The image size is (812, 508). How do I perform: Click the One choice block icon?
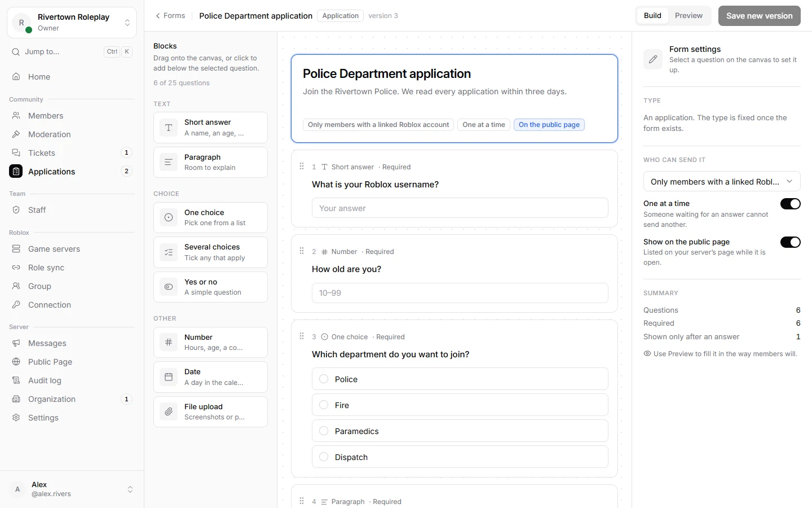pyautogui.click(x=169, y=217)
